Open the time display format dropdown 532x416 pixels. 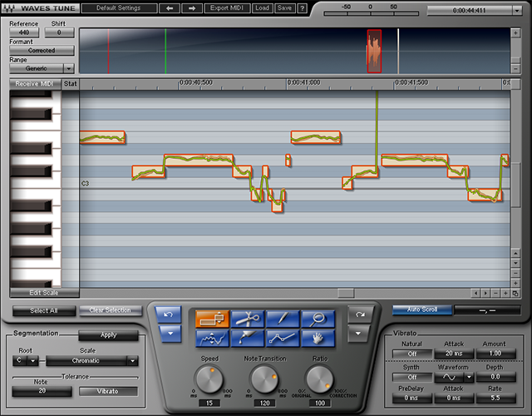517,11
